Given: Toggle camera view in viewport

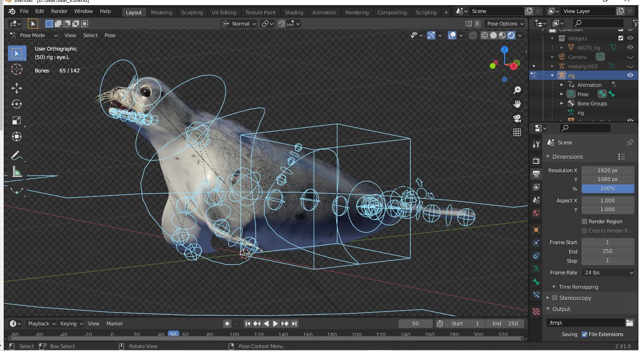Looking at the screenshot, I should coord(517,118).
